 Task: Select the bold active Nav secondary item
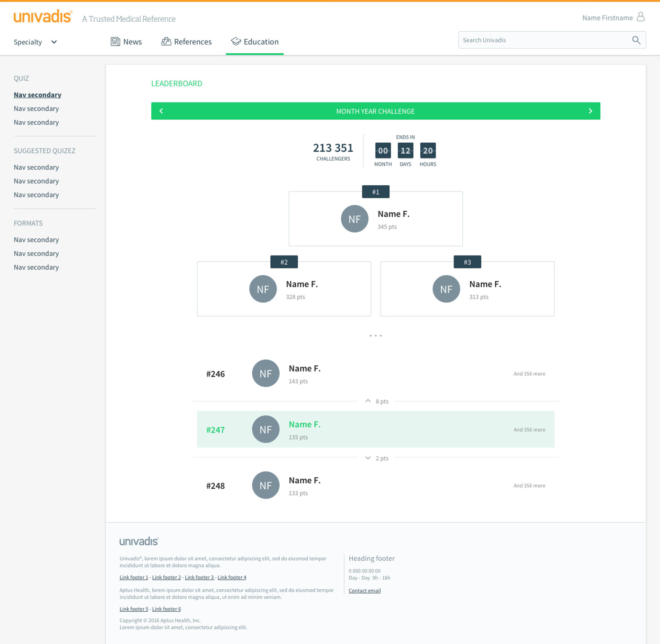(x=37, y=95)
